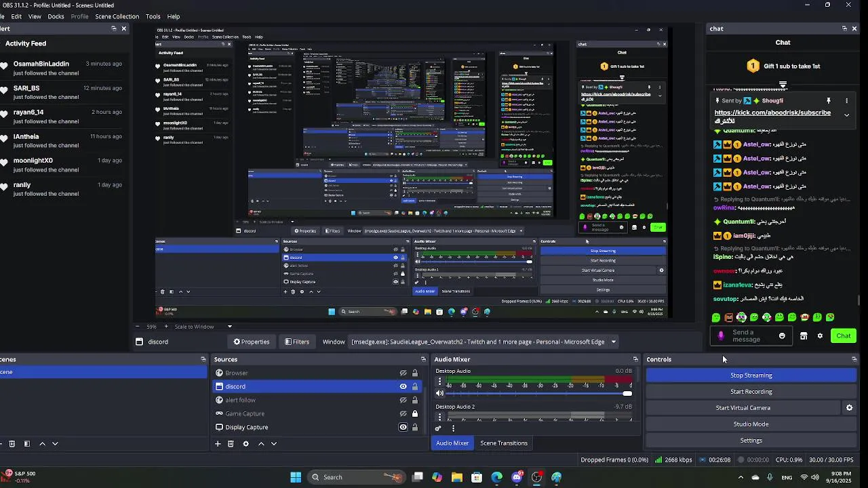Unpin the pinned chat message
Screen dimensions: 868x488
coord(828,100)
